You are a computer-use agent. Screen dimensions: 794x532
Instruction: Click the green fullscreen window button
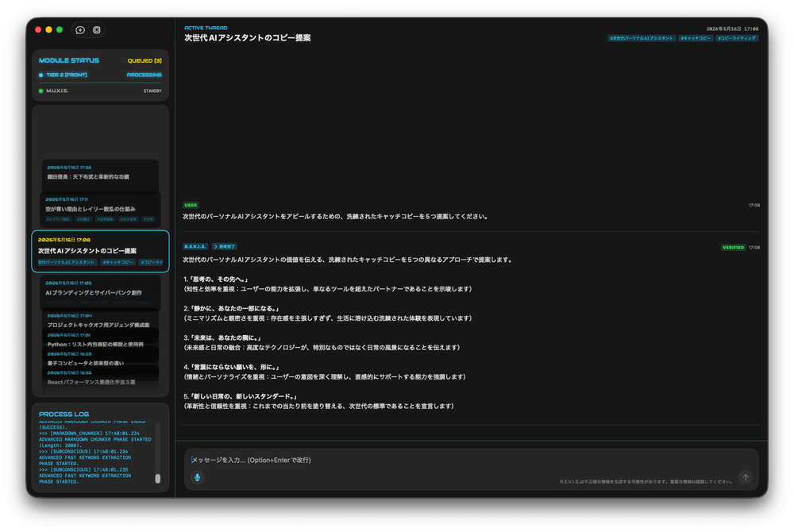point(60,30)
